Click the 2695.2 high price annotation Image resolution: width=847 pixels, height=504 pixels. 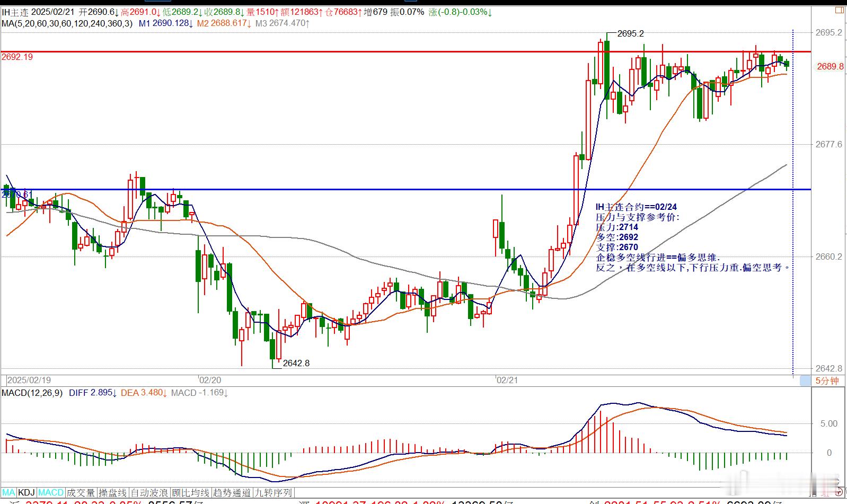coord(631,33)
